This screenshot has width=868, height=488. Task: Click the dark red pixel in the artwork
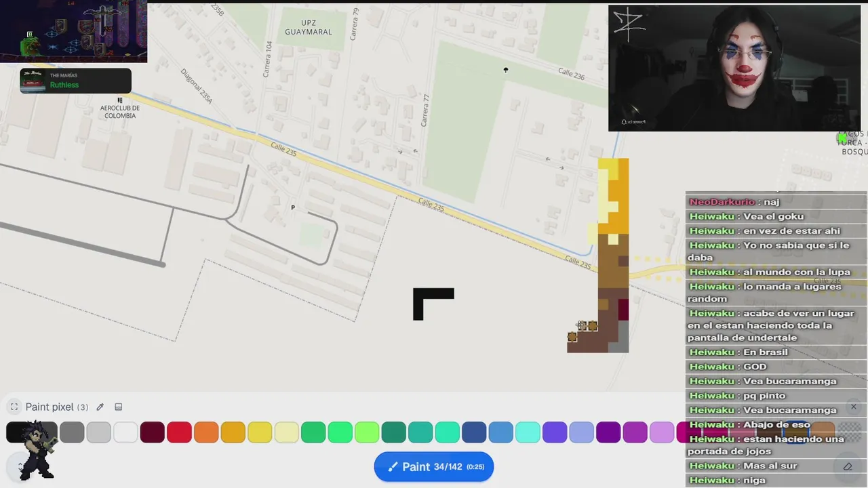623,310
